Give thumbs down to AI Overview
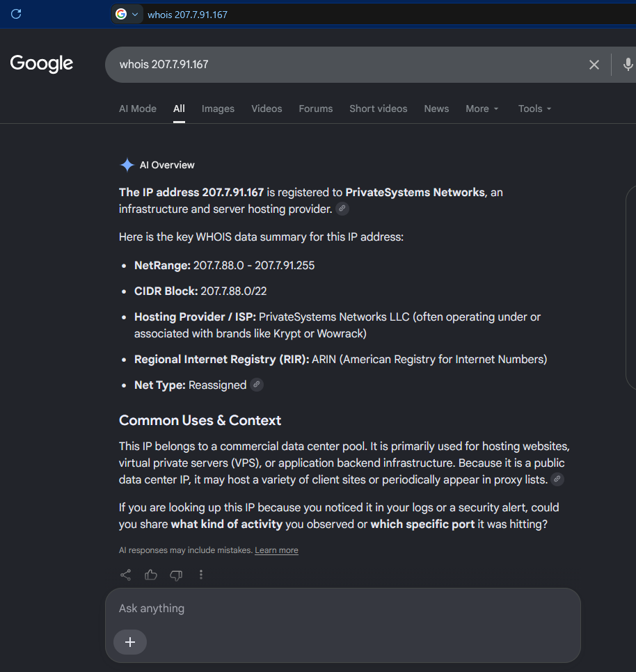This screenshot has height=672, width=636. pos(176,575)
